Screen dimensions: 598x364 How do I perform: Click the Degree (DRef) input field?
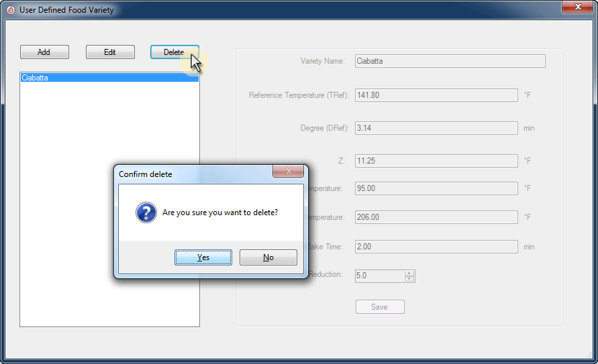coord(436,128)
